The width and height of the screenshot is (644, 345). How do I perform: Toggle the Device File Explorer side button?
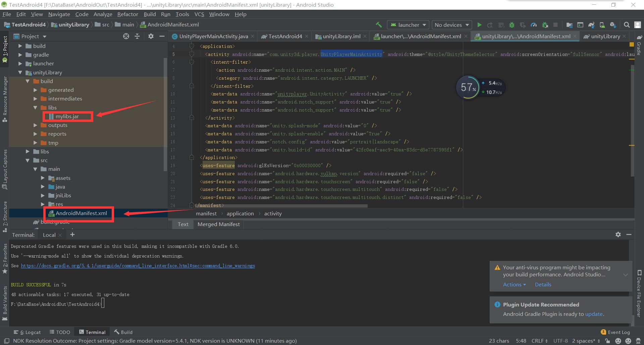(x=639, y=293)
